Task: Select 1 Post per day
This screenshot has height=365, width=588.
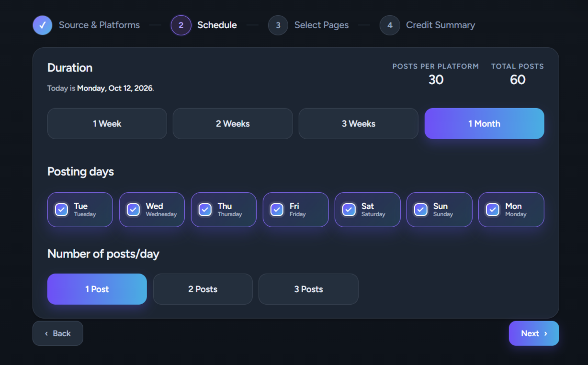Action: point(97,289)
